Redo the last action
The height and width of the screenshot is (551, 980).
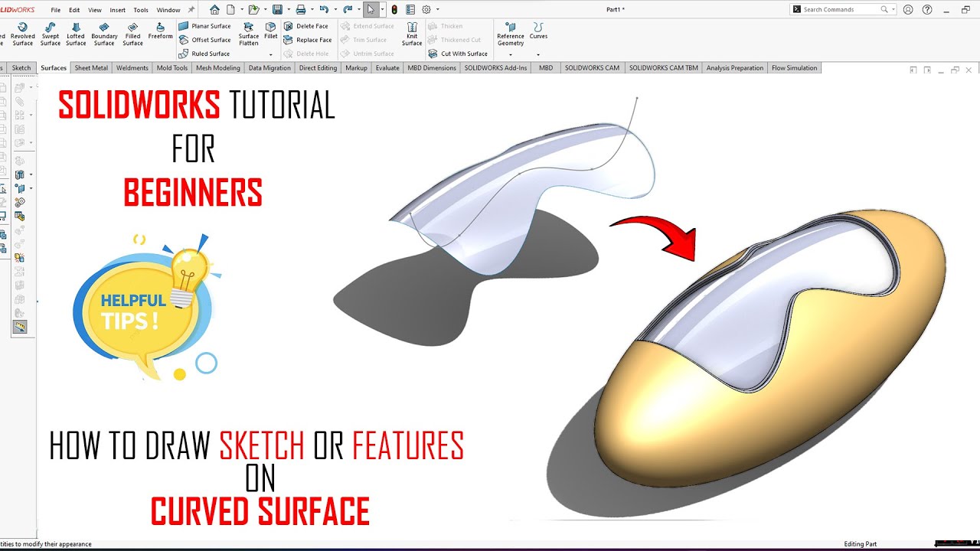(348, 10)
